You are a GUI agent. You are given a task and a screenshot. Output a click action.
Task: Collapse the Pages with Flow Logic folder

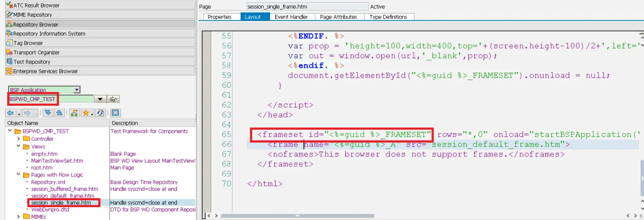pyautogui.click(x=18, y=175)
